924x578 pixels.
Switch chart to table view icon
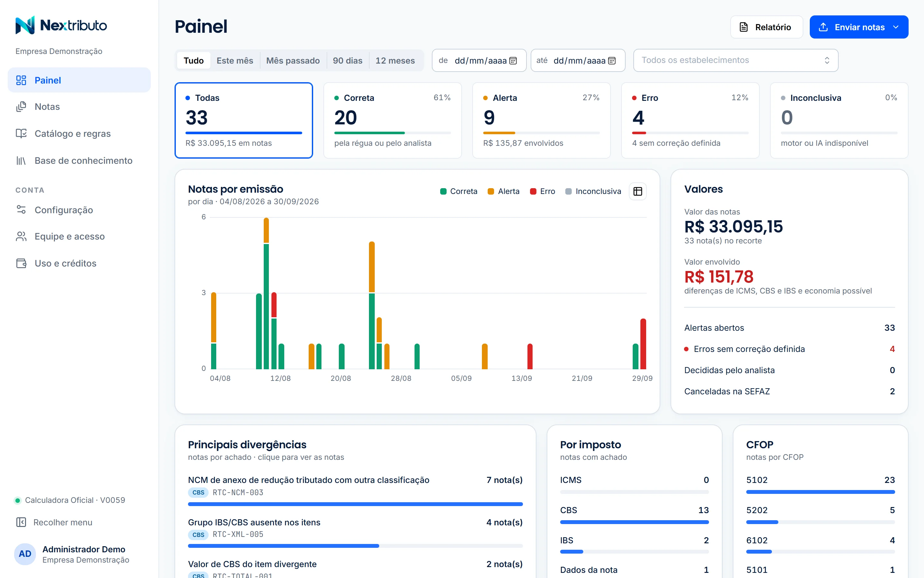(637, 191)
